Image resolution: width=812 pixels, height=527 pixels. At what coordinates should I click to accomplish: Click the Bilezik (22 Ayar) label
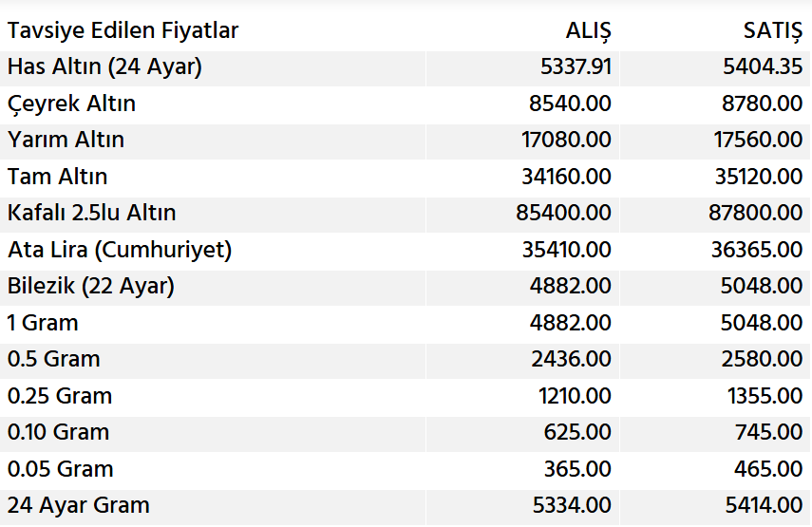click(91, 287)
